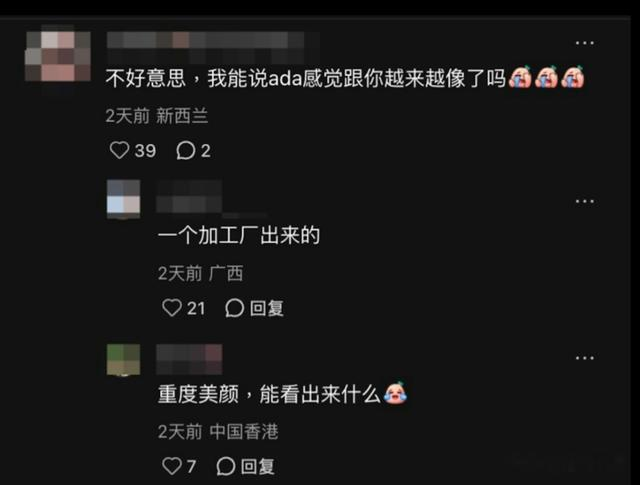Select the comment text 不好意思，我能说ada
This screenshot has width=640, height=485.
point(204,78)
